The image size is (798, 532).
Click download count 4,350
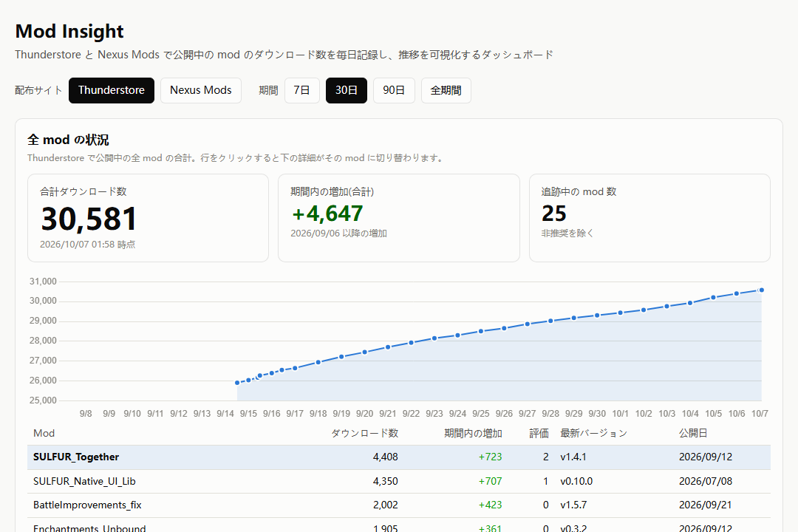pos(385,481)
